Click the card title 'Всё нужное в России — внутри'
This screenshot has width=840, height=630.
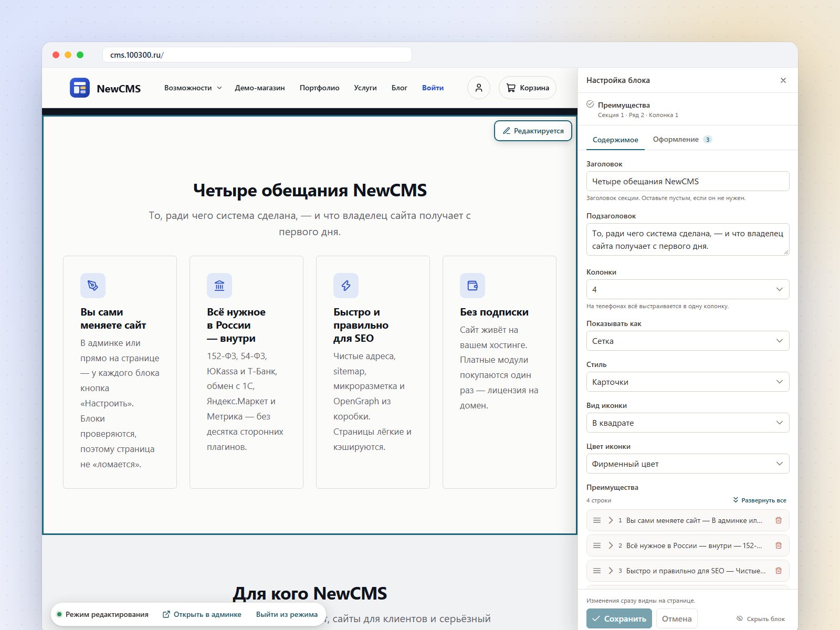(x=236, y=325)
